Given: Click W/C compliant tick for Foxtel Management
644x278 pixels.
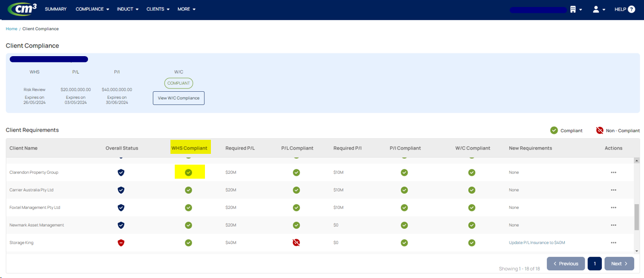Looking at the screenshot, I should pyautogui.click(x=472, y=208).
